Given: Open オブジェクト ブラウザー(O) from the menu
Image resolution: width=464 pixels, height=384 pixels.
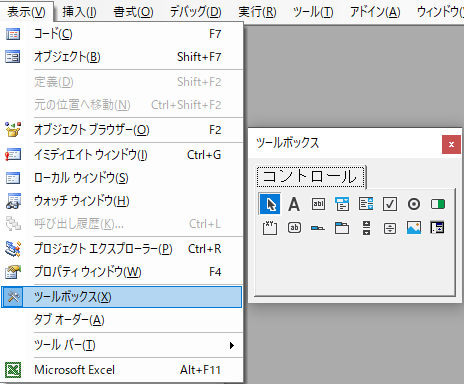Looking at the screenshot, I should click(x=122, y=130).
